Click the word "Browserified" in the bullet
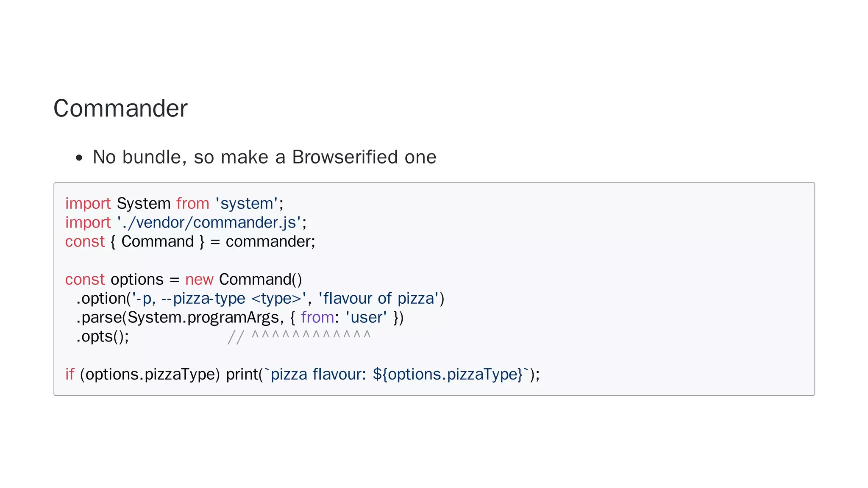Image resolution: width=868 pixels, height=488 pixels. tap(342, 157)
